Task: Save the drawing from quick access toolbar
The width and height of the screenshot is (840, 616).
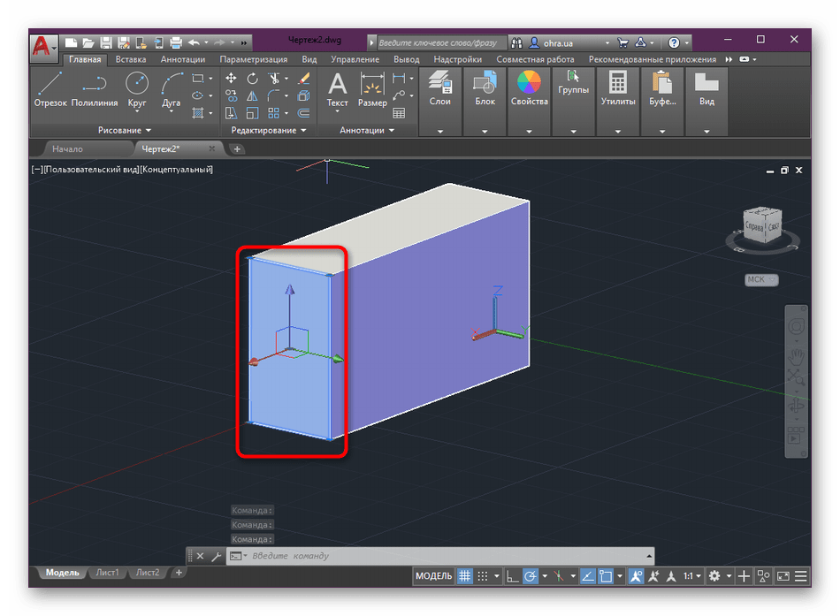Action: [x=106, y=42]
